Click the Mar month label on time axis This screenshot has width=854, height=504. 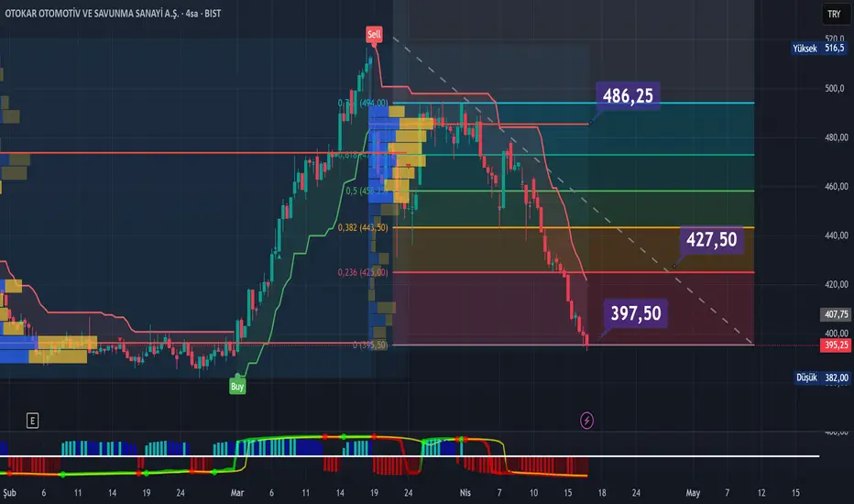[237, 493]
